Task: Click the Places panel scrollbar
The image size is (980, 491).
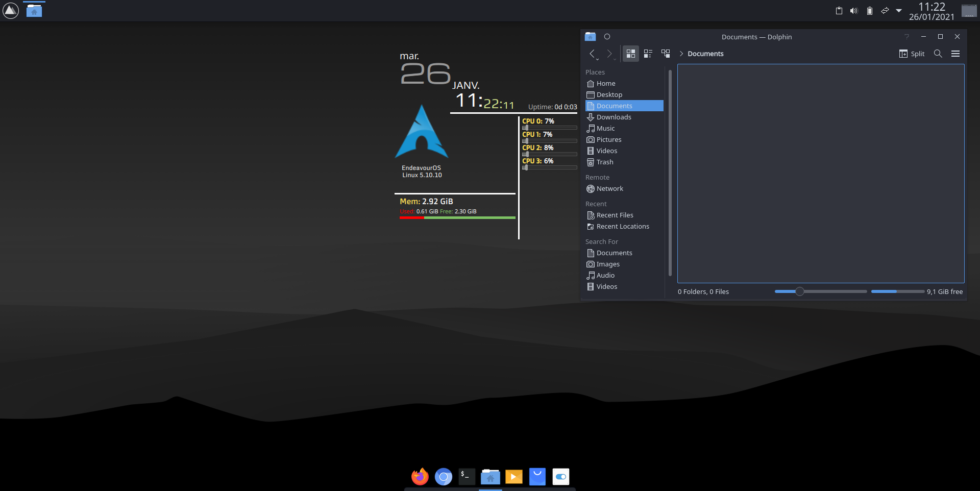Action: coord(670,173)
